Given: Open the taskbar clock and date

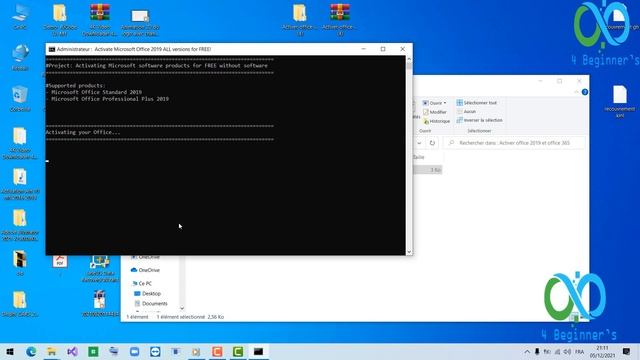Looking at the screenshot, I should [602, 351].
